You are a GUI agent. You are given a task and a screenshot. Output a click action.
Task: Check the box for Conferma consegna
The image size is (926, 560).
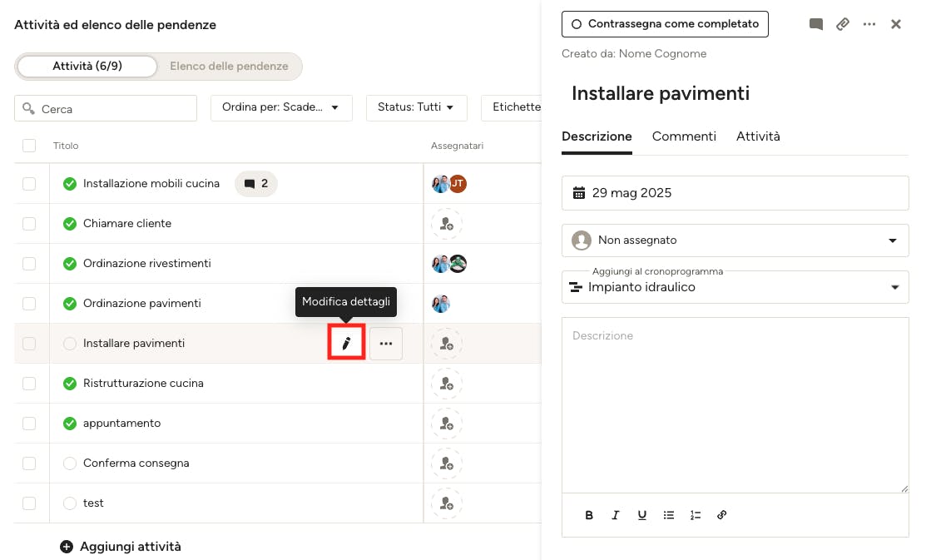[x=29, y=463]
